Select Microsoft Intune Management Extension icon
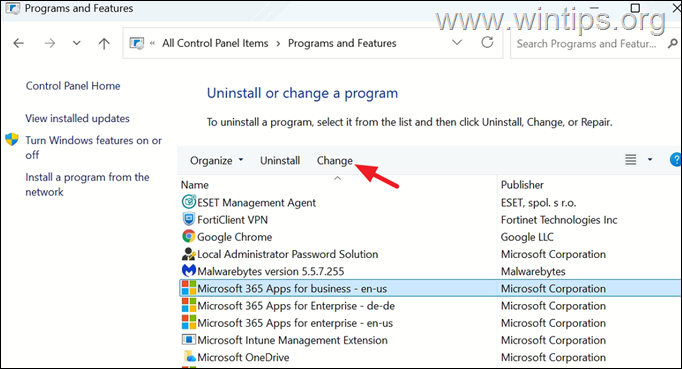This screenshot has height=369, width=682. tap(189, 339)
